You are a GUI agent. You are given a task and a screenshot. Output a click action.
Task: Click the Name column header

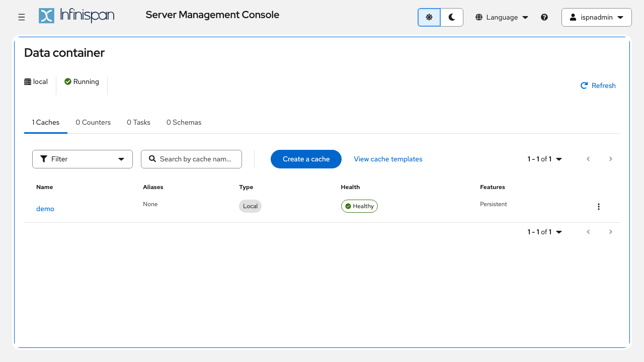[x=45, y=187]
